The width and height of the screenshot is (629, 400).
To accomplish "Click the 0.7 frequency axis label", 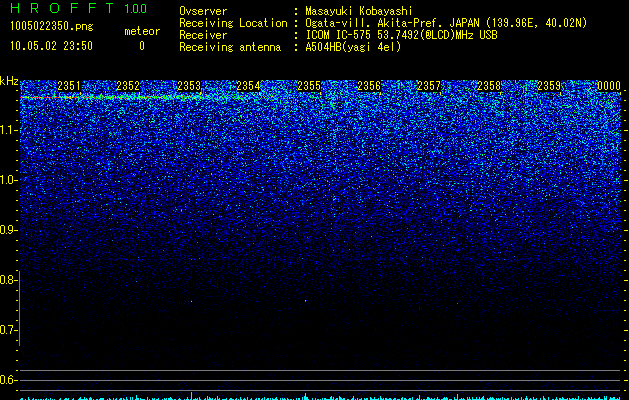I will (8, 330).
